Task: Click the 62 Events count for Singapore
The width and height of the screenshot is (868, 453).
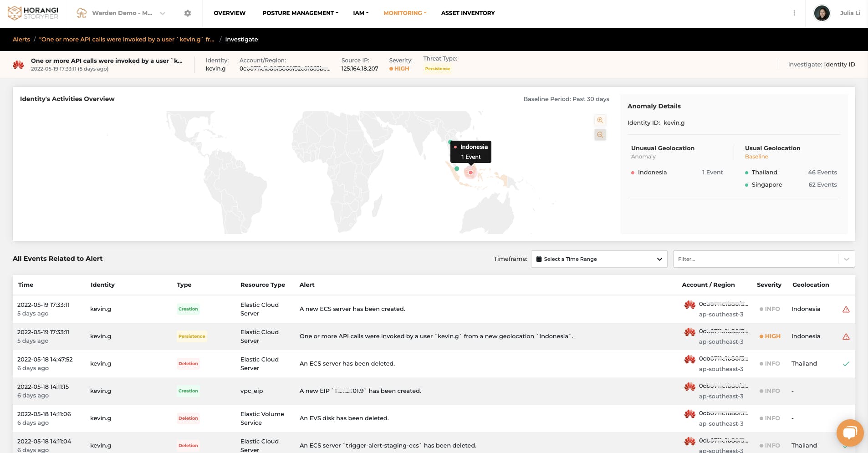Action: pos(822,185)
